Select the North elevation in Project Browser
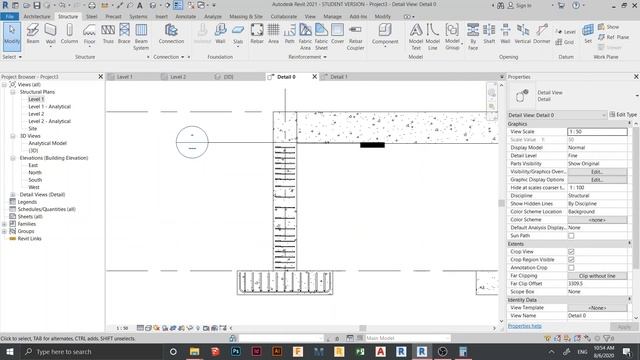Screen dimensions: 640x360 point(35,173)
